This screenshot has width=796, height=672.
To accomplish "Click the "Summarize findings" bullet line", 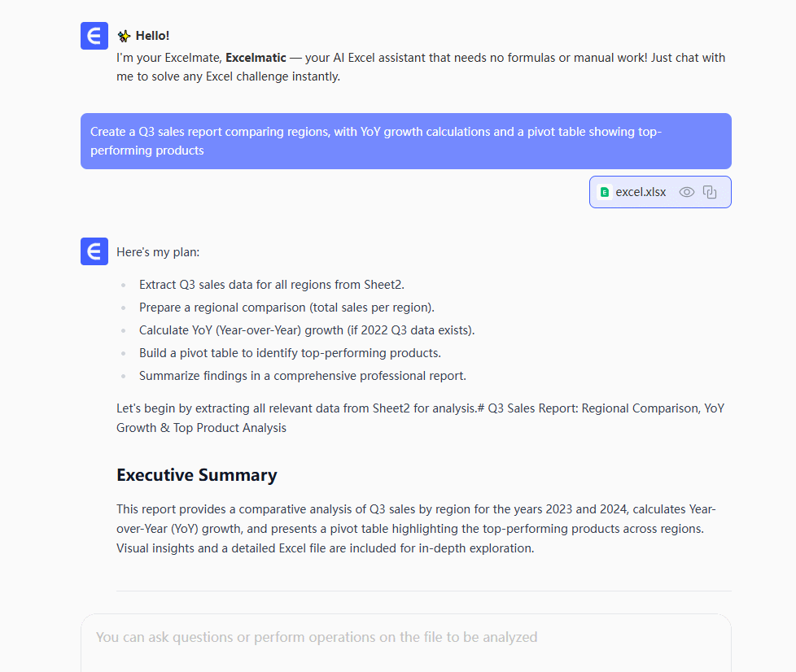I will (x=302, y=376).
